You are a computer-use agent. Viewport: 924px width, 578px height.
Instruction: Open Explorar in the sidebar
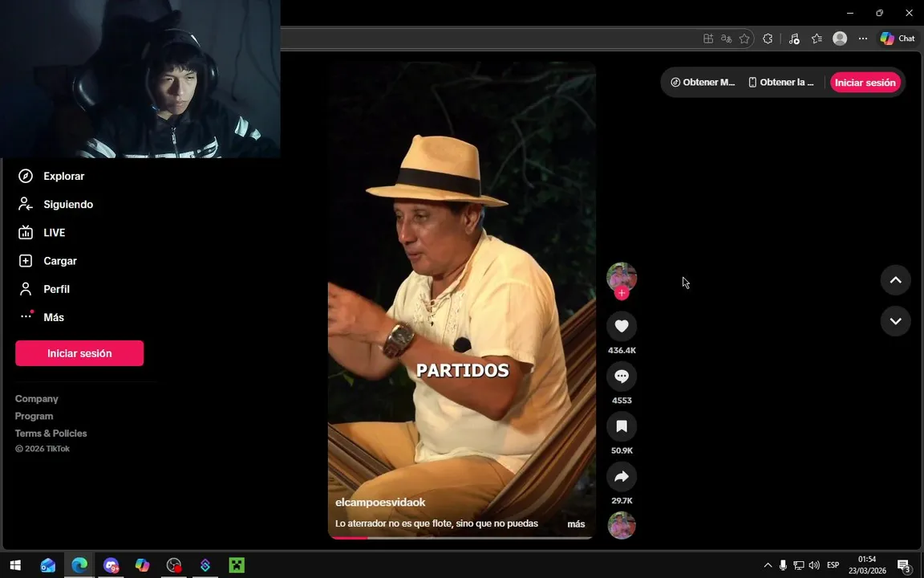(63, 176)
